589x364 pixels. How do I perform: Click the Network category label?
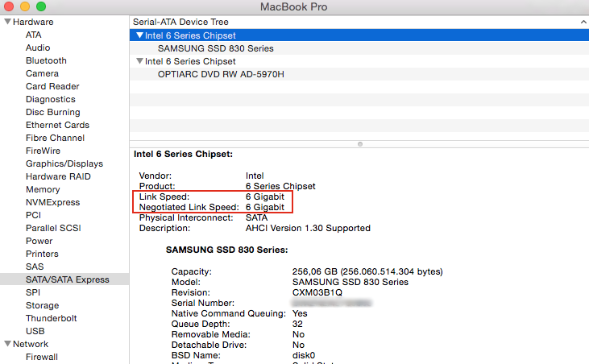pos(31,344)
